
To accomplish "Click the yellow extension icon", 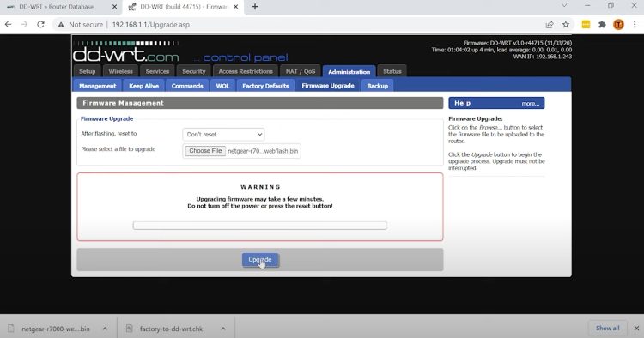I will coord(586,25).
